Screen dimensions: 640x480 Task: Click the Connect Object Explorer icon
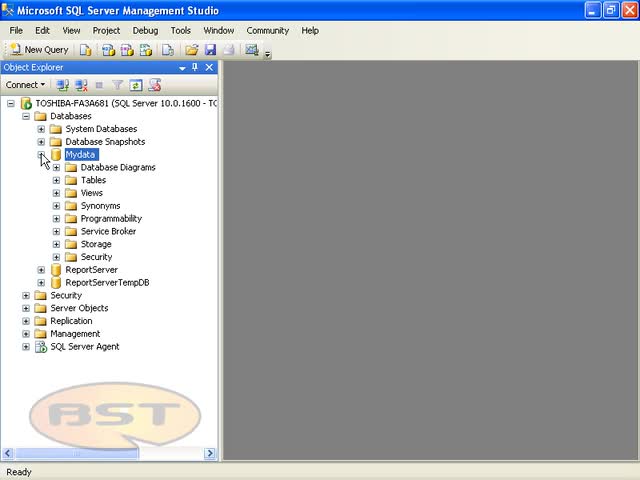click(x=62, y=85)
